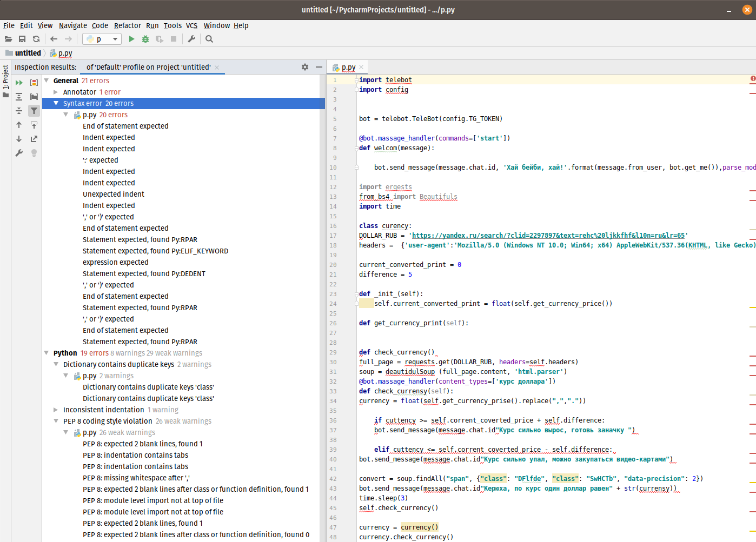Run configuration 'p' with green play icon
Viewport: 756px width, 542px height.
click(x=131, y=39)
